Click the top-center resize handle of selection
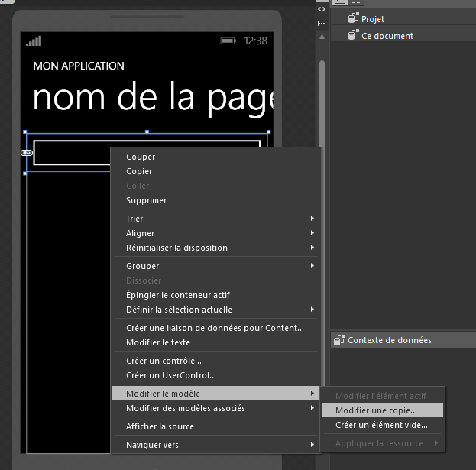This screenshot has height=470, width=476. (147, 131)
